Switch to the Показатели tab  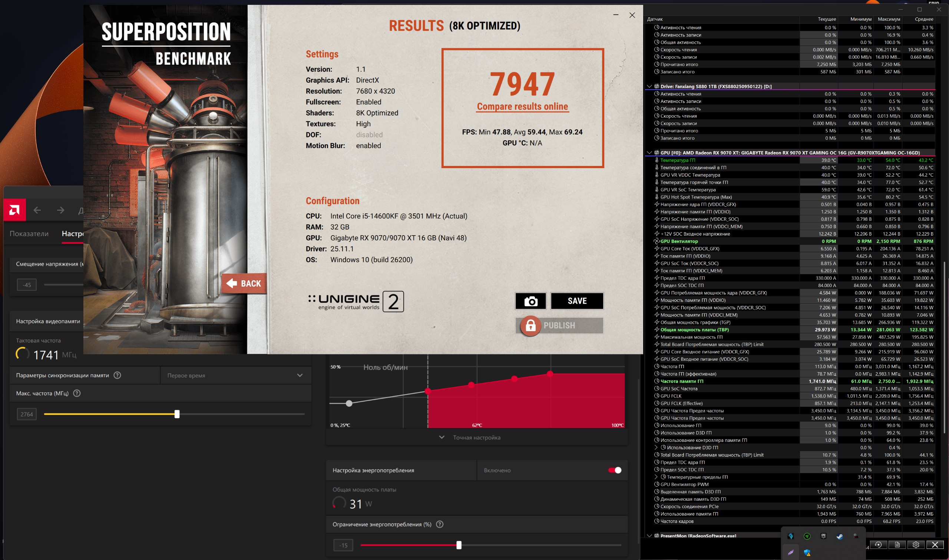coord(29,234)
